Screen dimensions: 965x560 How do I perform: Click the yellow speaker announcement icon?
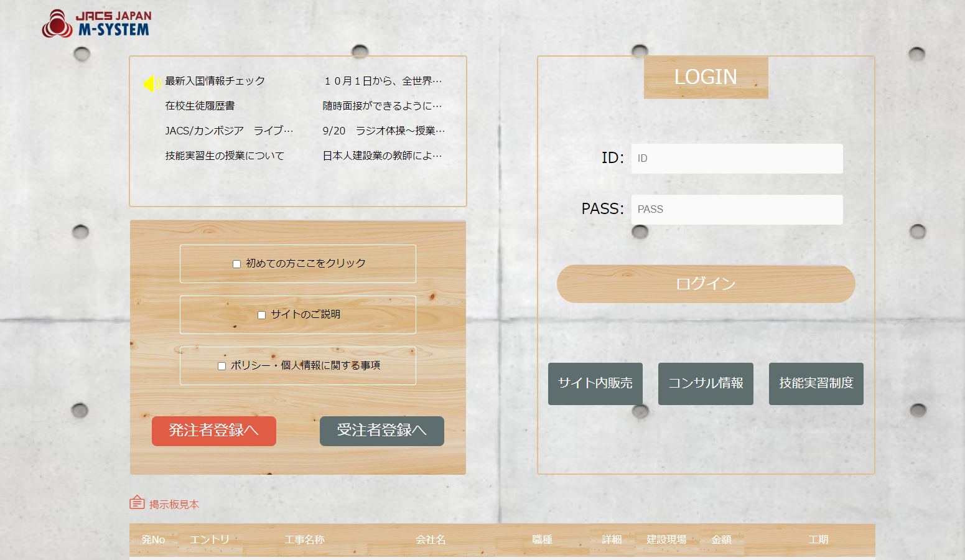click(152, 83)
